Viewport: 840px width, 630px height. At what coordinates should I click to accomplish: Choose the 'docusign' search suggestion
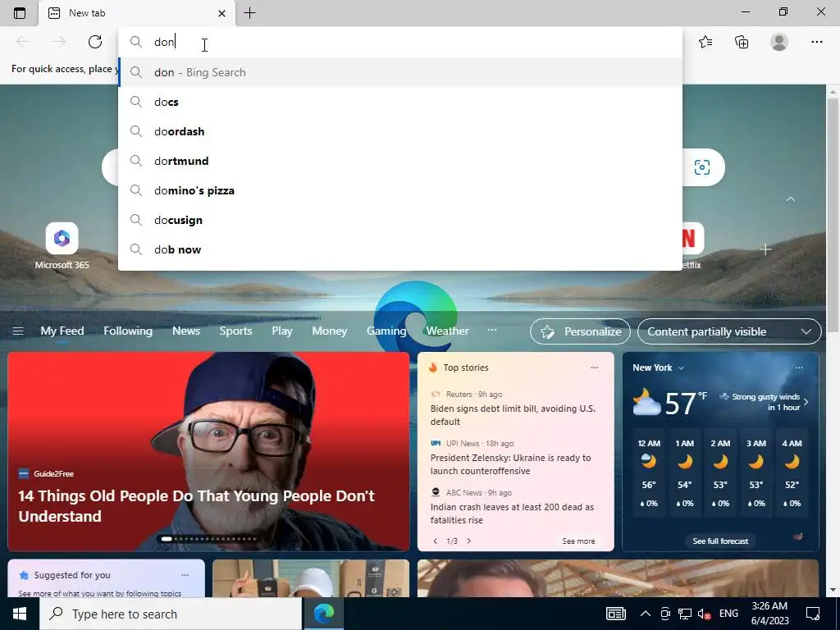(x=400, y=220)
